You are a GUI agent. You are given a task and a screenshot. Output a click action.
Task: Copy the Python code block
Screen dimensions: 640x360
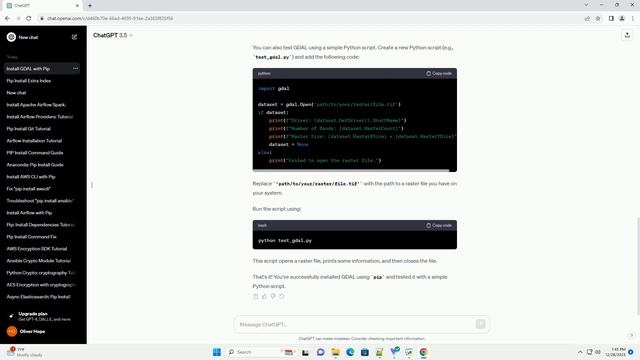coord(439,73)
